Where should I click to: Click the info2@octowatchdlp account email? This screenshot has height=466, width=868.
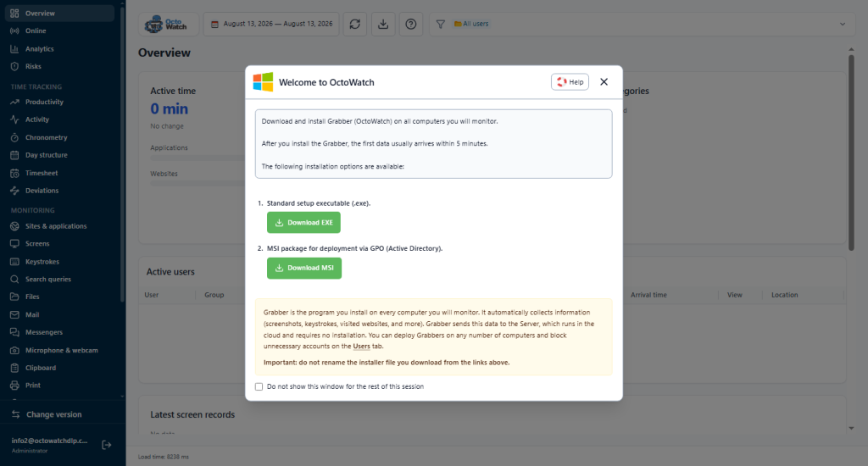49,441
